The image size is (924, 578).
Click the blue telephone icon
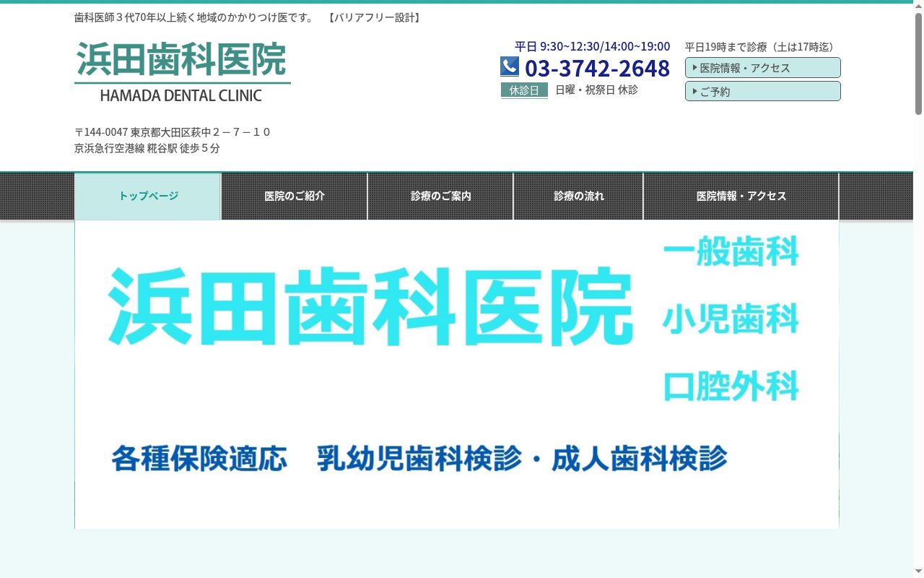(510, 66)
